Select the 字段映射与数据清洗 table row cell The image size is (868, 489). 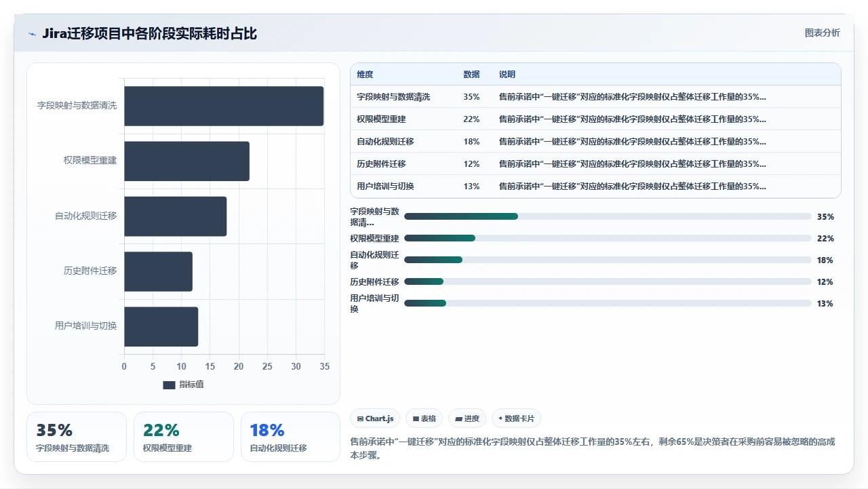[x=393, y=97]
